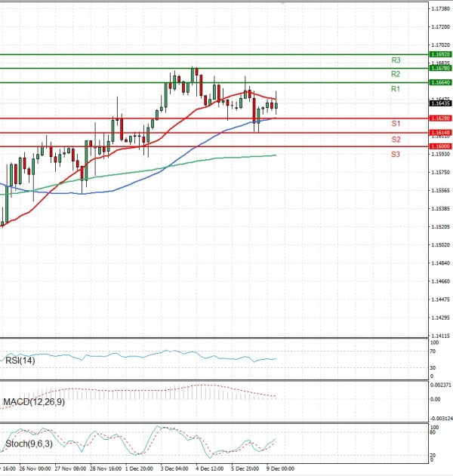Click the R3 resistance label
The height and width of the screenshot is (476, 453).
[396, 60]
